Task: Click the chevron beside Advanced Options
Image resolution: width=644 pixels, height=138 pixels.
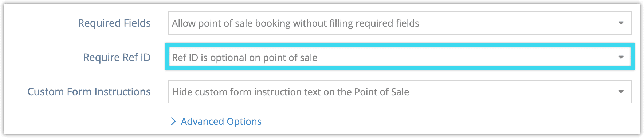Action: coord(173,121)
